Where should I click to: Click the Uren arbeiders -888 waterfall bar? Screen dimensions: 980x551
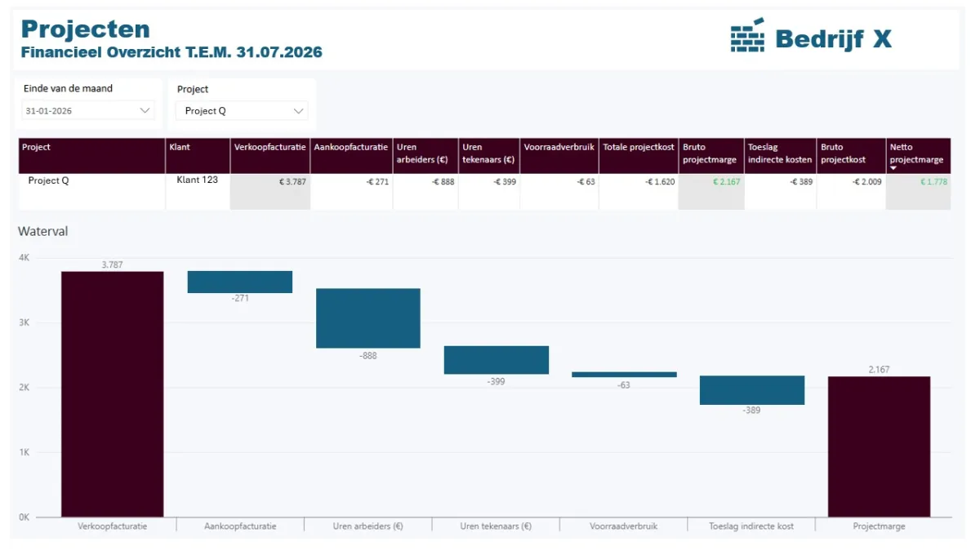coord(367,318)
